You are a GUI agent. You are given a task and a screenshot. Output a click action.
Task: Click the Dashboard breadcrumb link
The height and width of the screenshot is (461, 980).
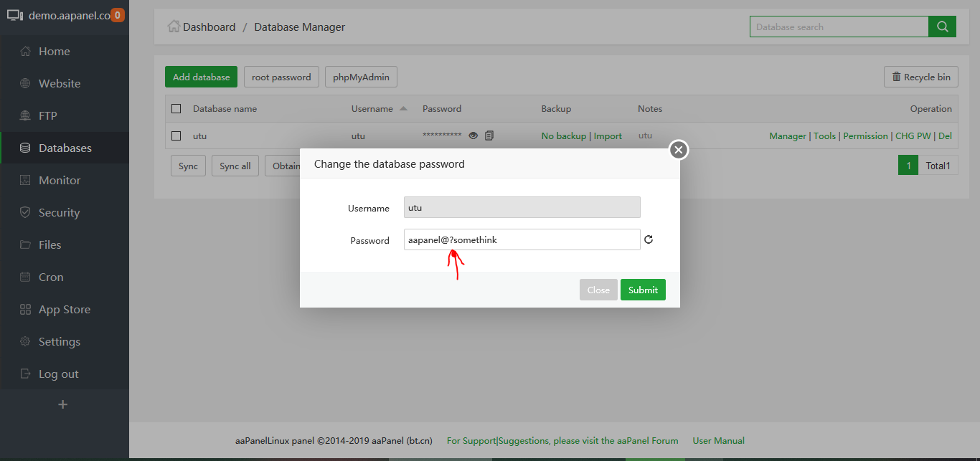[209, 27]
